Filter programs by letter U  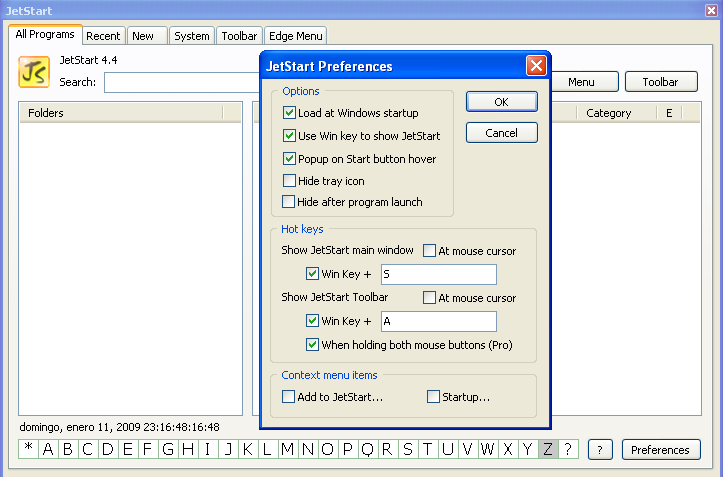click(447, 449)
